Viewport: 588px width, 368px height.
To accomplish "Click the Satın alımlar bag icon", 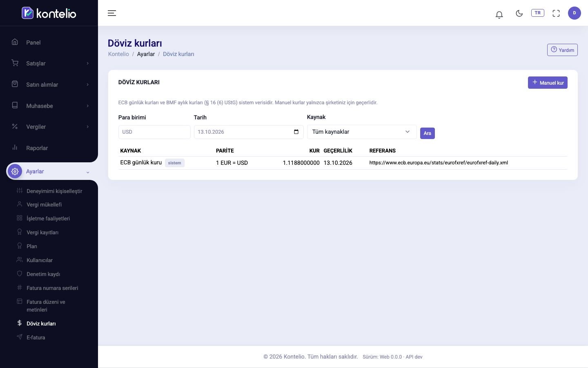I will pyautogui.click(x=15, y=84).
